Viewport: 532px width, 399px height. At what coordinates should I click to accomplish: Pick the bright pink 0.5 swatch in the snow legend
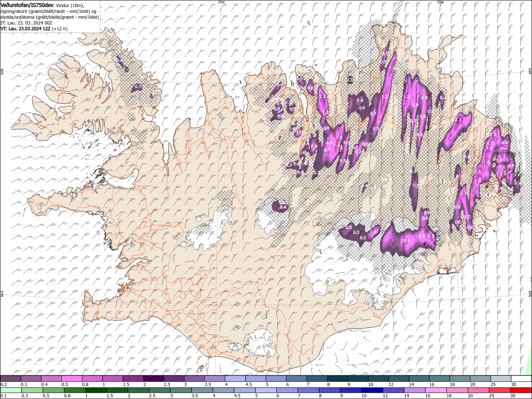71,379
